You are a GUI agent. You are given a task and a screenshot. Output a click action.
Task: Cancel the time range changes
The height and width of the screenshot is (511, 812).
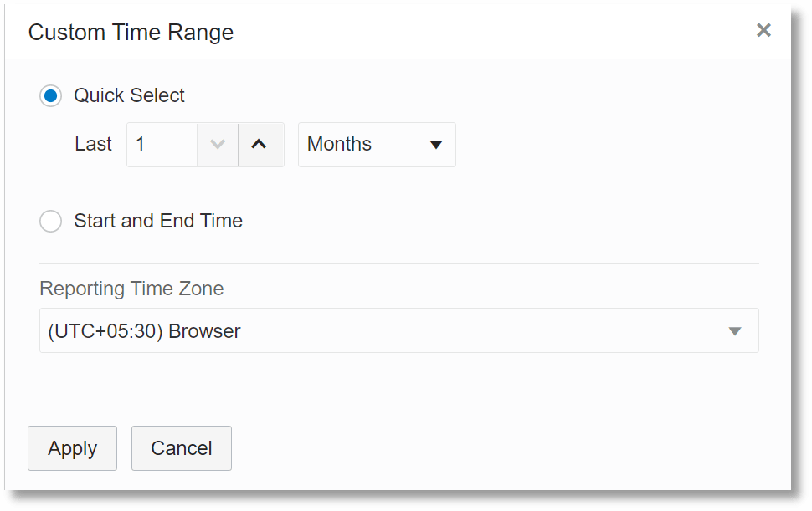(181, 448)
